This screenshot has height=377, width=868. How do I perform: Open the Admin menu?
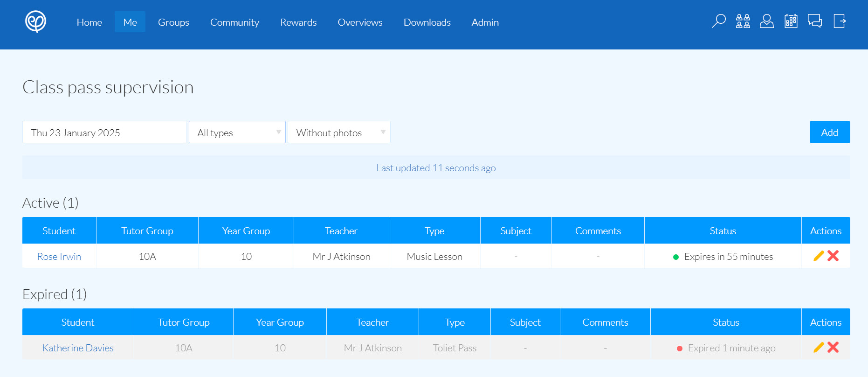pyautogui.click(x=485, y=22)
